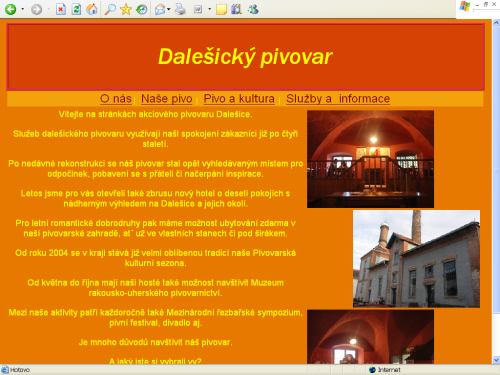Go back with the green Back arrow

coord(10,9)
